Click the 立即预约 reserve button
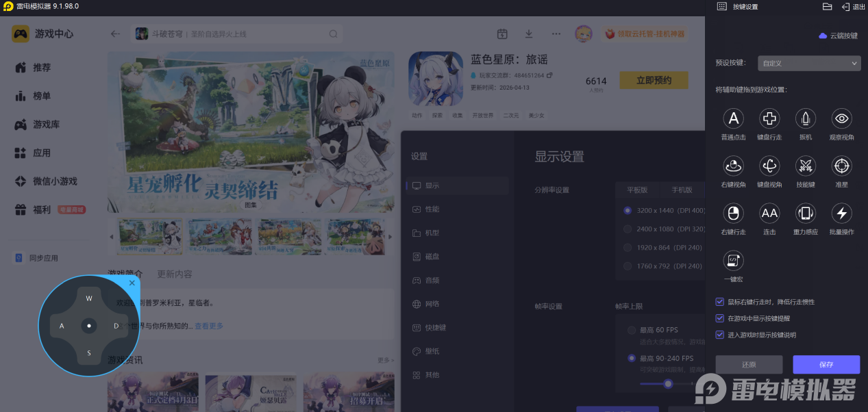Image resolution: width=868 pixels, height=412 pixels. (x=654, y=80)
